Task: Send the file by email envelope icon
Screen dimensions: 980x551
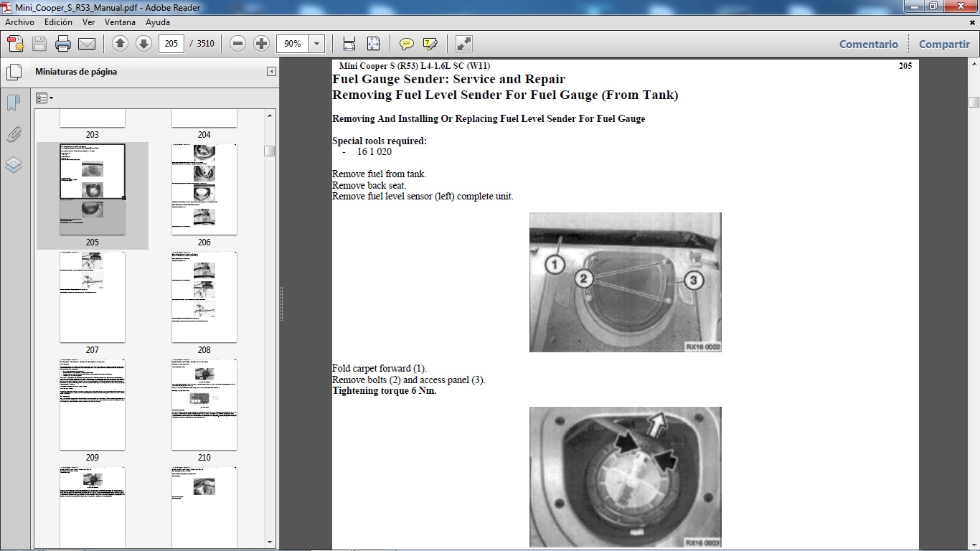Action: click(87, 44)
